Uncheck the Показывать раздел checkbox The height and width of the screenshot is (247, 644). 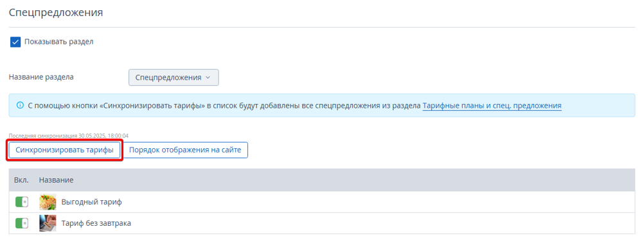[15, 42]
